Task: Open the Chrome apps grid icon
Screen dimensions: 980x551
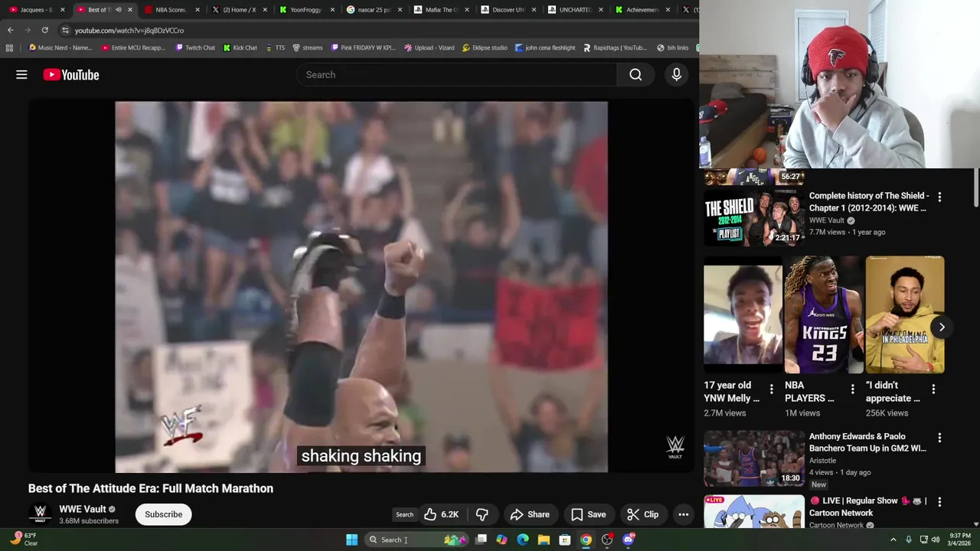Action: coord(9,47)
